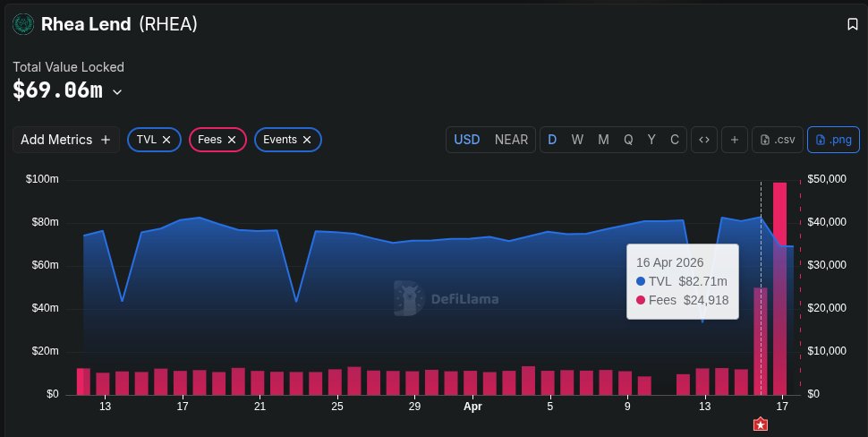
Task: Switch denomination to USD
Action: pyautogui.click(x=466, y=140)
